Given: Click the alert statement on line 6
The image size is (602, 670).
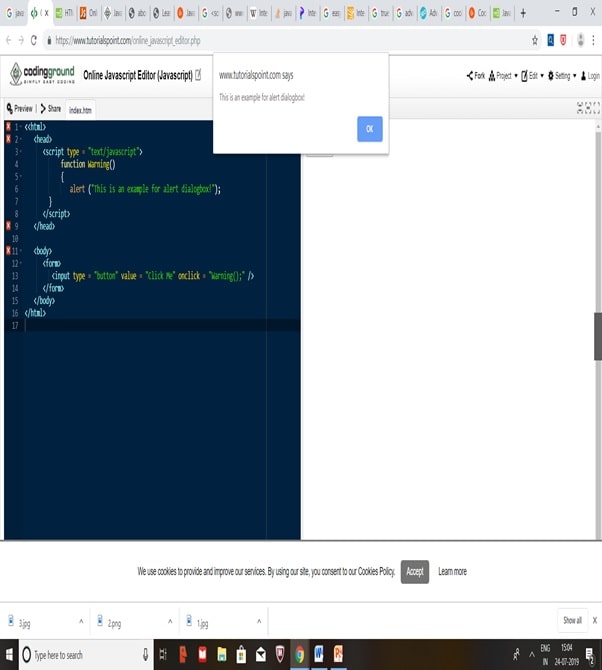Looking at the screenshot, I should (145, 189).
